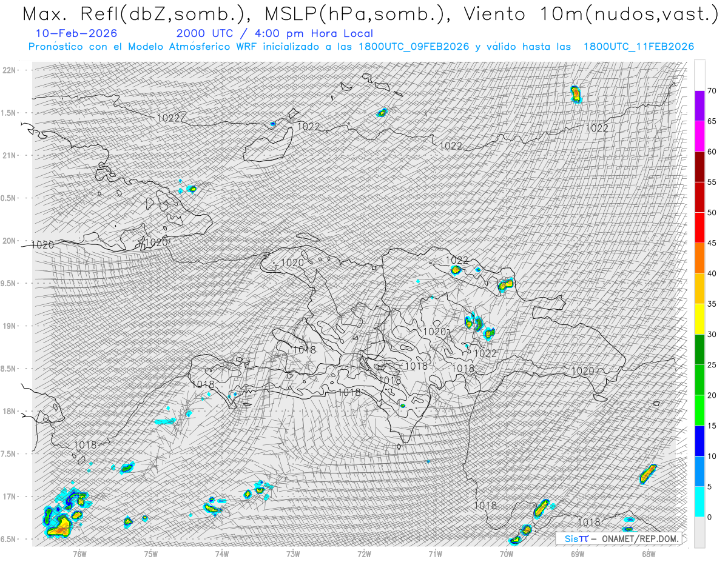Click the map title starting 'Max. Refl'
Image resolution: width=728 pixels, height=562 pixels.
tap(369, 14)
